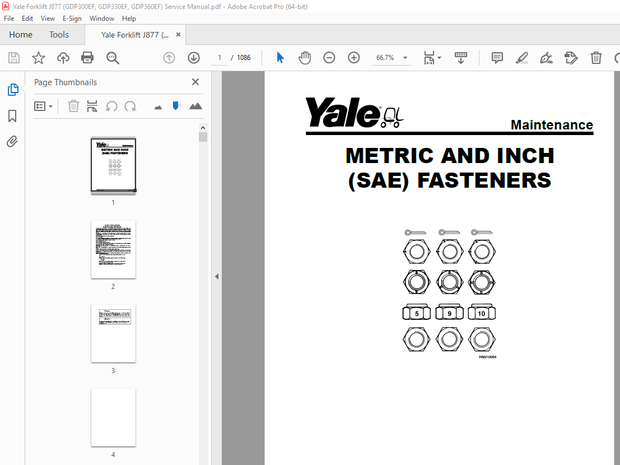
Task: Open Page Thumbnails pane icon in sidebar
Action: [x=13, y=90]
